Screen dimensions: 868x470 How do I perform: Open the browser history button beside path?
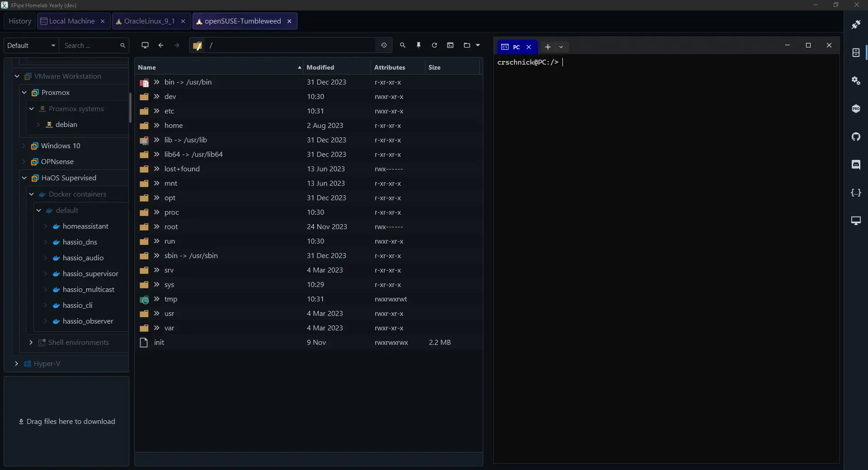(x=384, y=45)
